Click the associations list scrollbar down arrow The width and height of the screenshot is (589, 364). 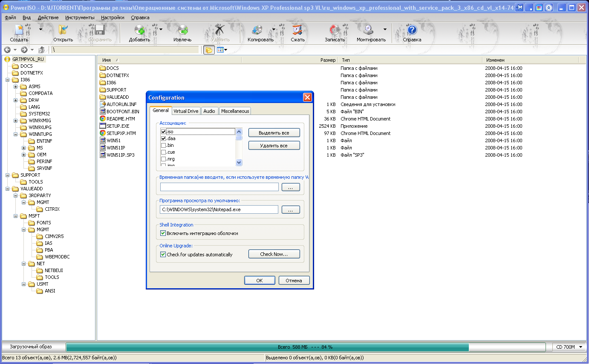pos(239,162)
